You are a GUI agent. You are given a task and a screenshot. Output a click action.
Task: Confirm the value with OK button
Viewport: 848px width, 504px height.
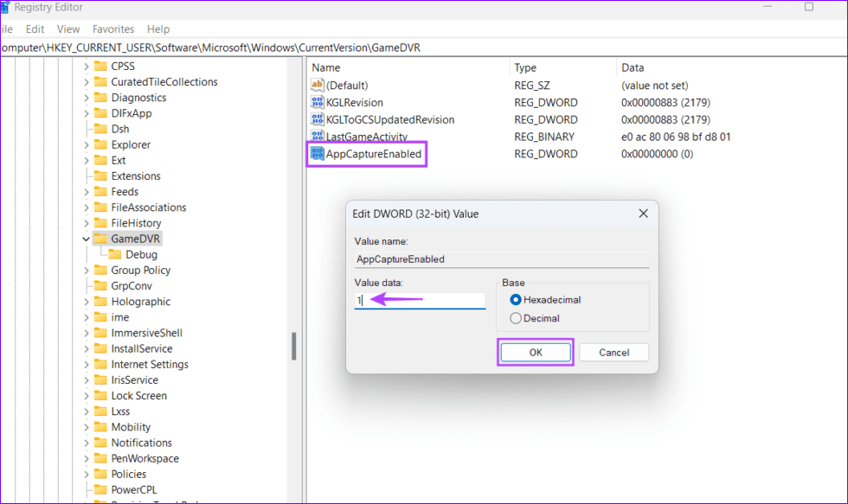pos(535,352)
